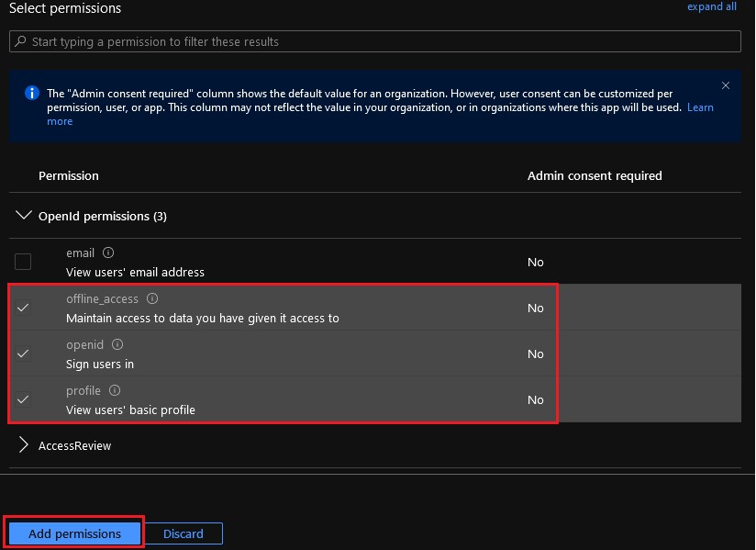Click expand all to open every section

tap(712, 7)
